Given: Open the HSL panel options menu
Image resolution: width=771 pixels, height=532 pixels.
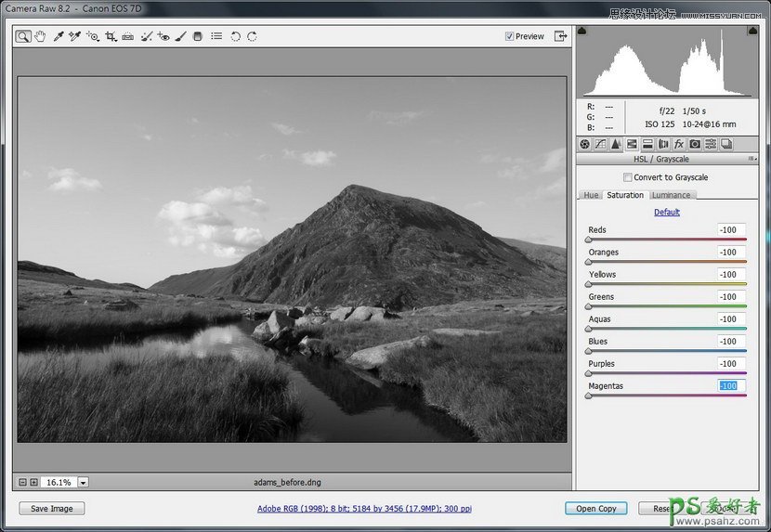Looking at the screenshot, I should pyautogui.click(x=751, y=159).
